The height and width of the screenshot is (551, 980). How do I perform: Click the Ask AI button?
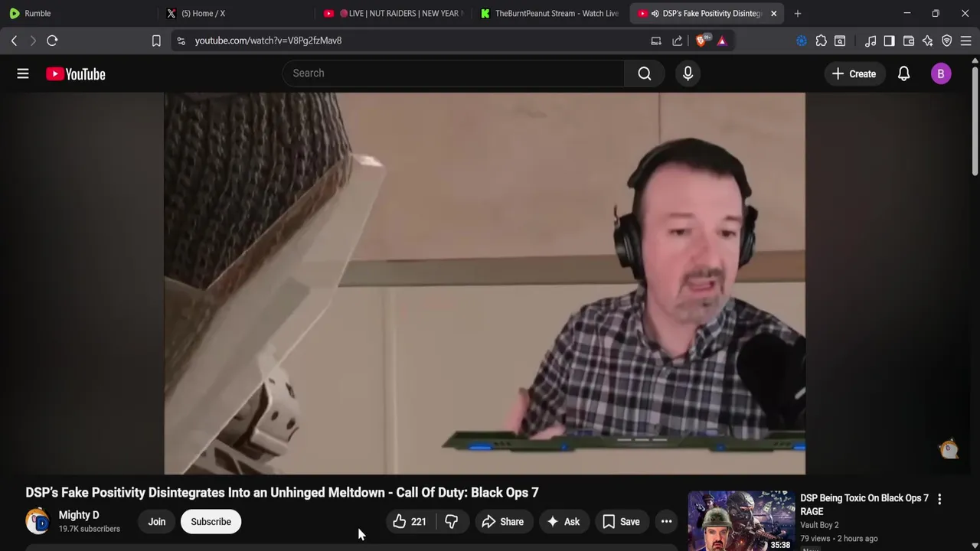[x=563, y=522]
